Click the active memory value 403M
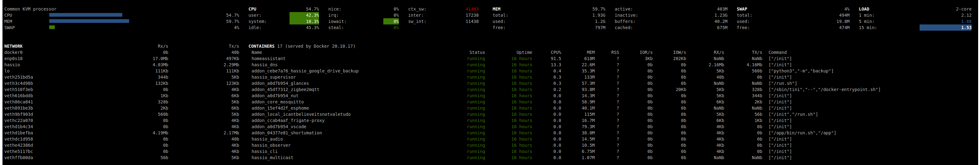Screen dimensions: 980x165 click(722, 9)
